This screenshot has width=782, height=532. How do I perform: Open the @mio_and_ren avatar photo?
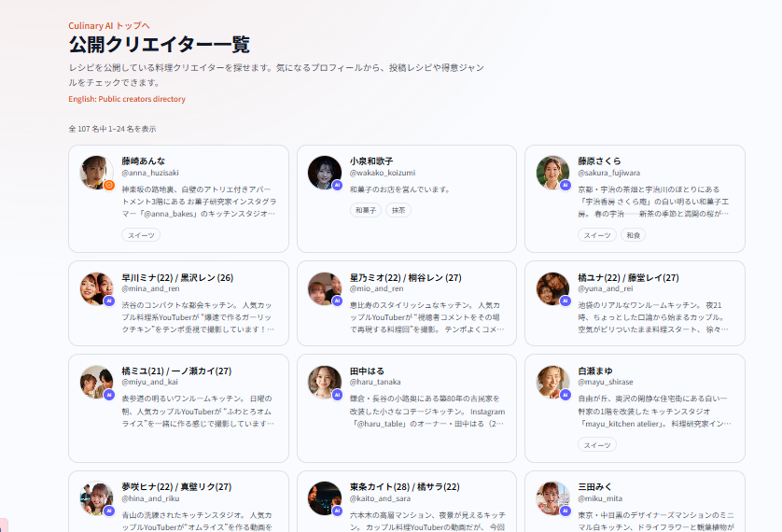(x=324, y=288)
